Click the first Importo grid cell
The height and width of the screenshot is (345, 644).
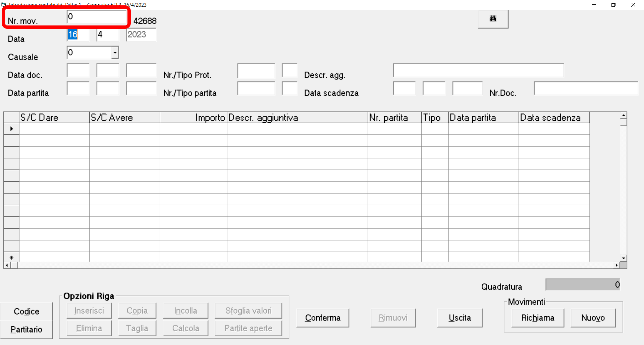pyautogui.click(x=194, y=129)
